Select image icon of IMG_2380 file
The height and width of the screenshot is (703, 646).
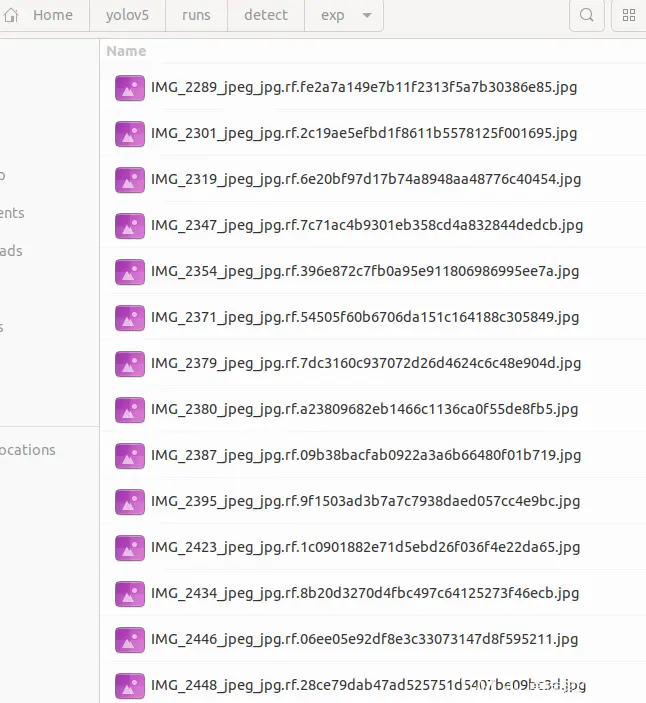[130, 410]
